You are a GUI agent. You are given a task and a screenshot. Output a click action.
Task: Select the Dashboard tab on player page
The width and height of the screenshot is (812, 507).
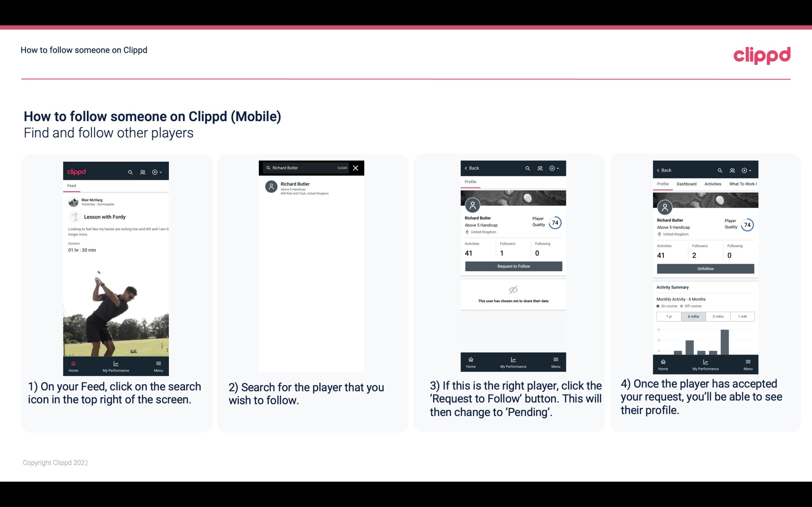tap(687, 183)
